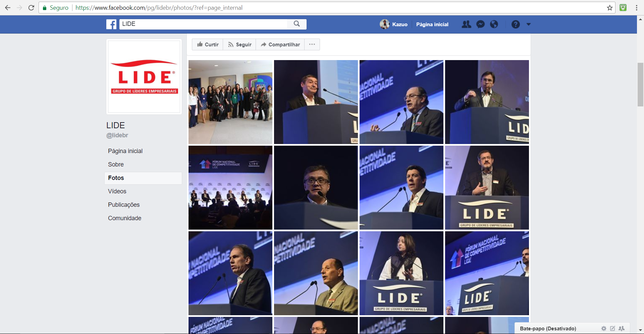Open the green browser extension icon
Image resolution: width=644 pixels, height=334 pixels.
point(623,7)
